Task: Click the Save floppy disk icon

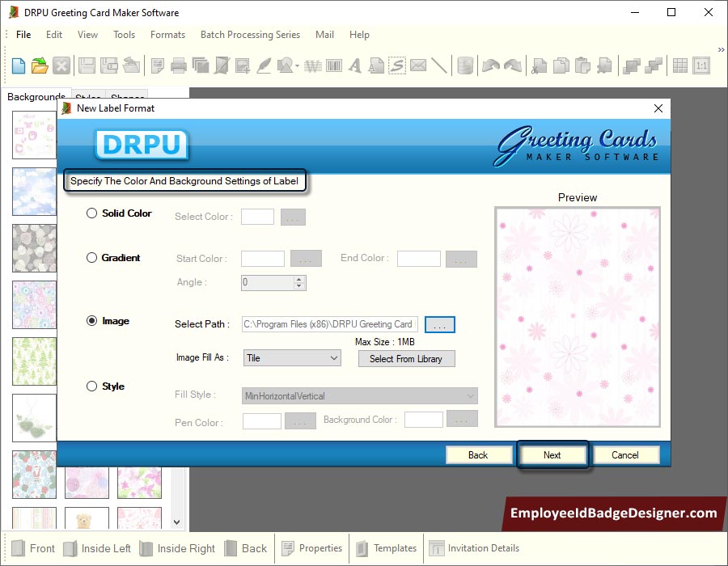Action: point(87,65)
